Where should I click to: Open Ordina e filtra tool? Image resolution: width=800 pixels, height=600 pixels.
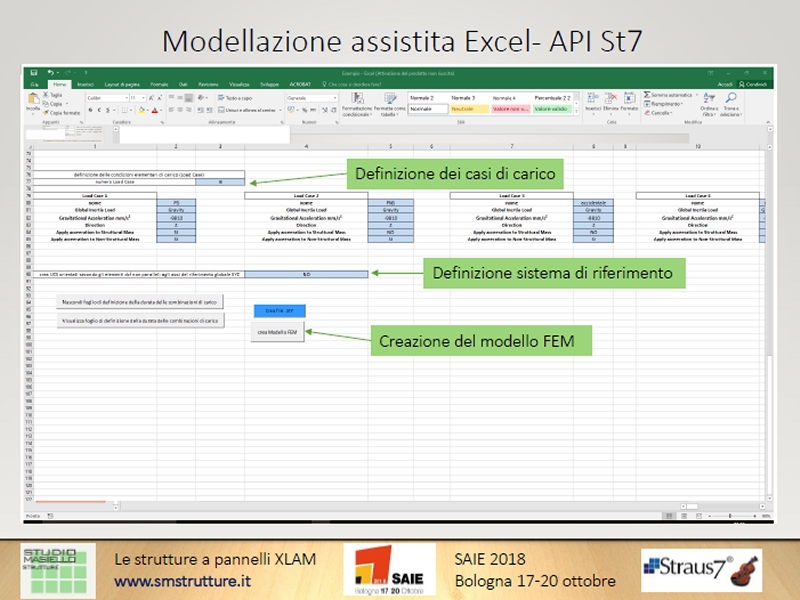click(x=709, y=104)
